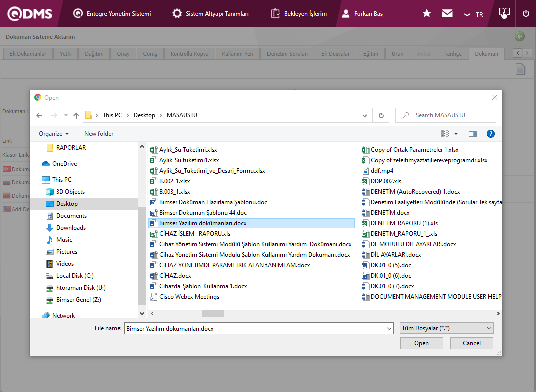Open the Organize dropdown menu

coord(54,134)
